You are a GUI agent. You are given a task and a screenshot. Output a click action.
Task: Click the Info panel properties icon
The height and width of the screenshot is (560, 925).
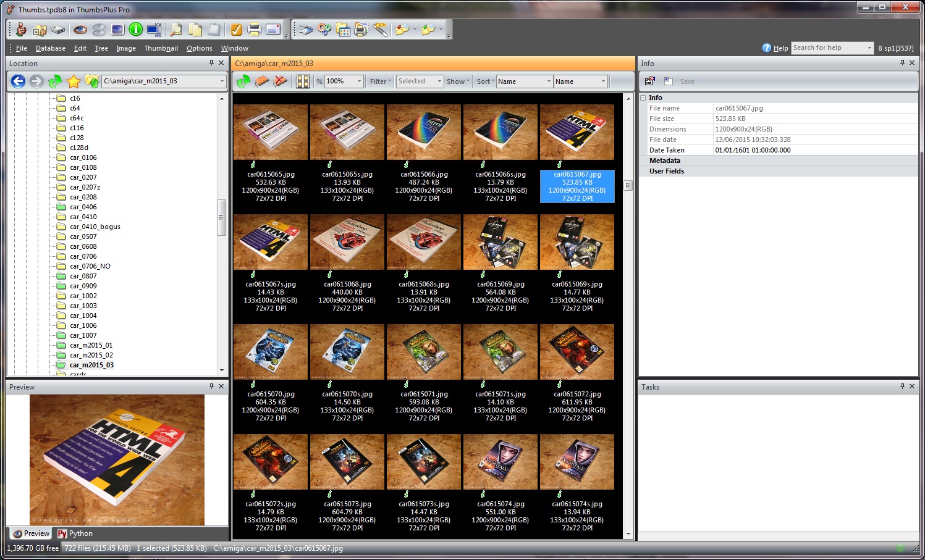(x=650, y=81)
